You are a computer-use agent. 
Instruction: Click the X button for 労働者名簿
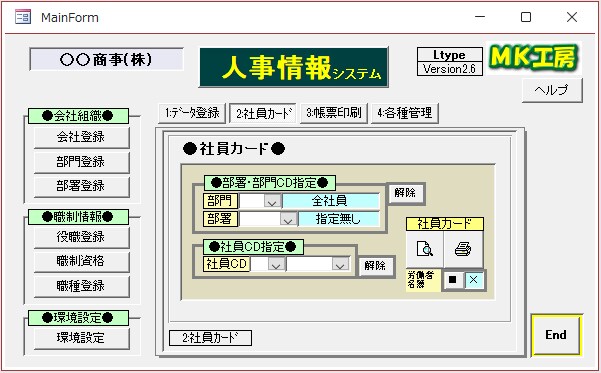[473, 280]
